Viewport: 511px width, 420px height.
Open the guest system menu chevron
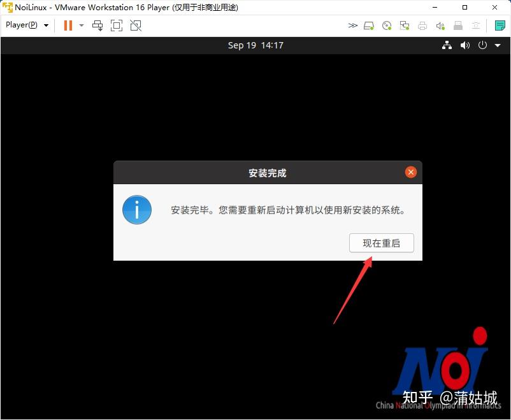coord(498,45)
